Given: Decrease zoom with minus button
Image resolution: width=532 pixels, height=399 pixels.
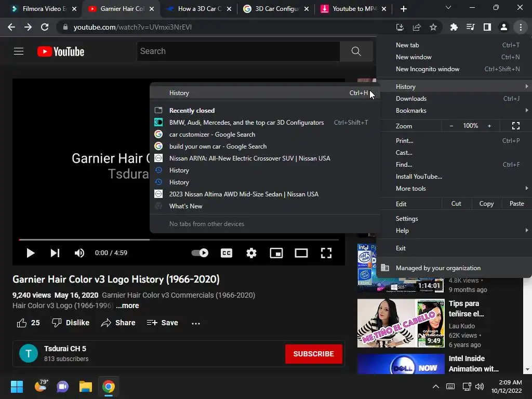Looking at the screenshot, I should pyautogui.click(x=451, y=126).
